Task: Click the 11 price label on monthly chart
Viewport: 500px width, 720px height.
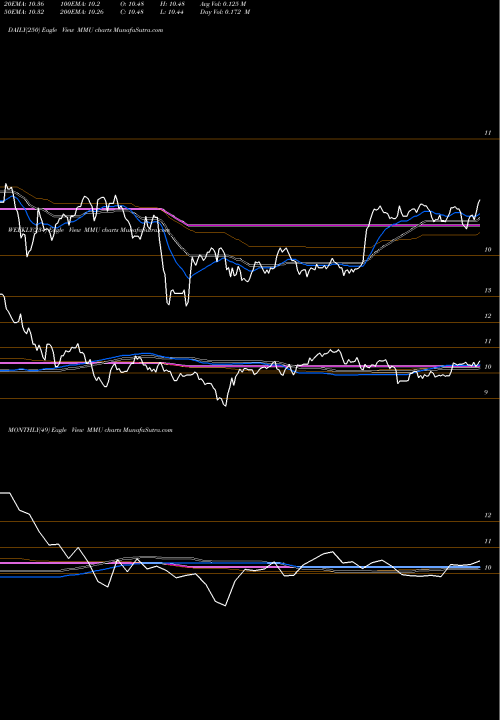Action: click(488, 541)
